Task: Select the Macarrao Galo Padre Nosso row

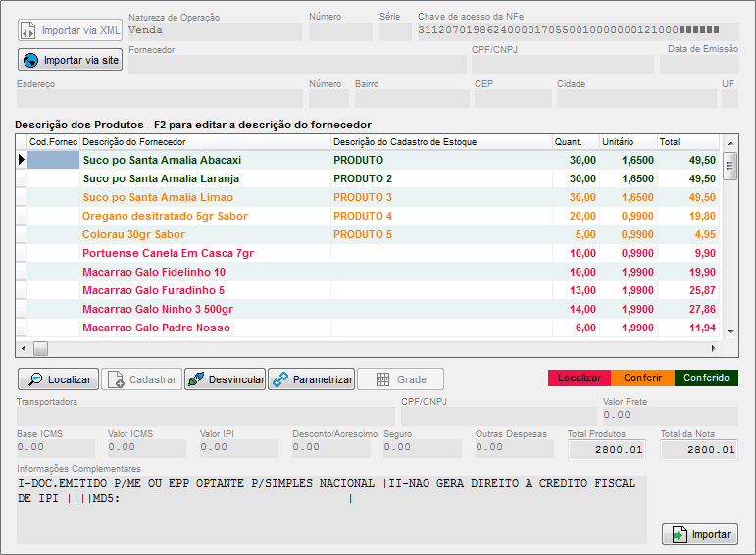Action: (x=156, y=328)
